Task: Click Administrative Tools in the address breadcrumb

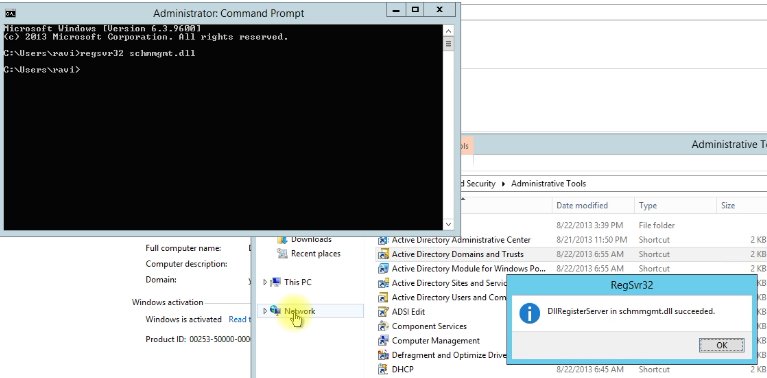Action: coord(548,184)
